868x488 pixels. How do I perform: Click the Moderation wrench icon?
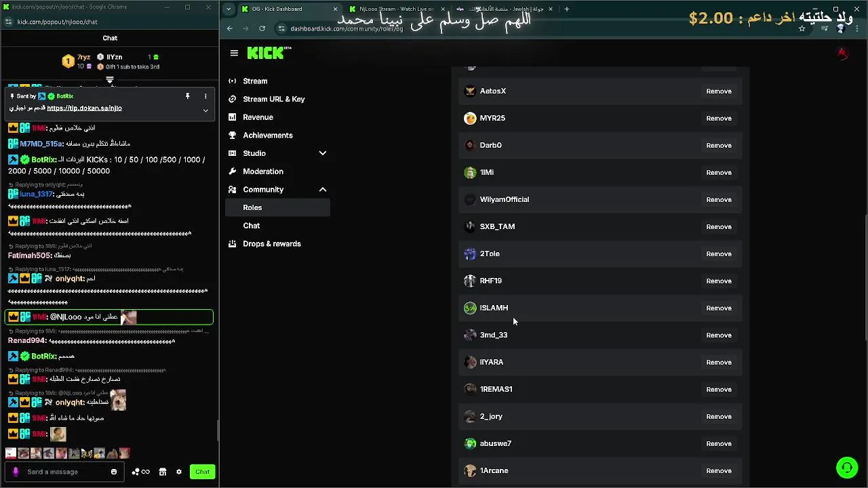pos(233,171)
